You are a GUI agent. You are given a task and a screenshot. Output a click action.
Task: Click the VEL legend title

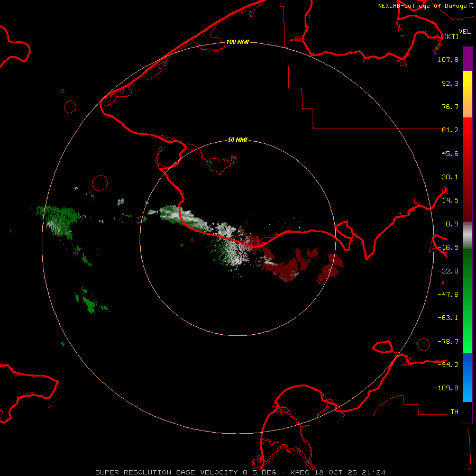[x=464, y=32]
